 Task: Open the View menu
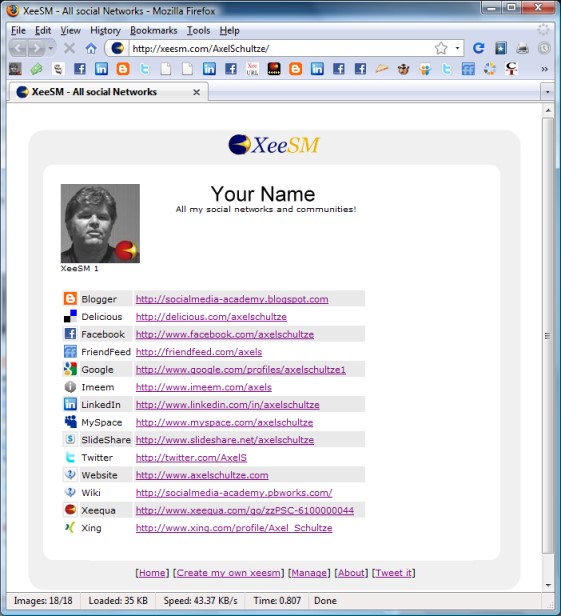point(70,30)
